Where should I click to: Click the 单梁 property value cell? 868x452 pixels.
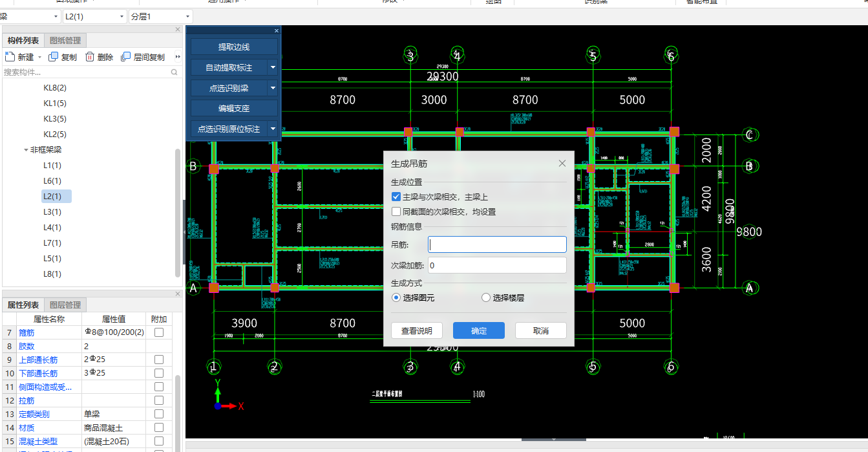tap(114, 414)
